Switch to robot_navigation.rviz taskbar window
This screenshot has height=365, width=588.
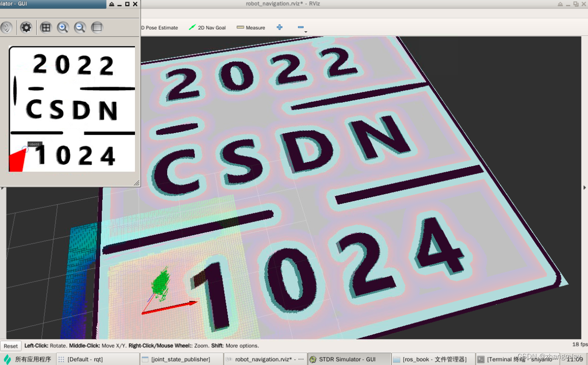(265, 359)
